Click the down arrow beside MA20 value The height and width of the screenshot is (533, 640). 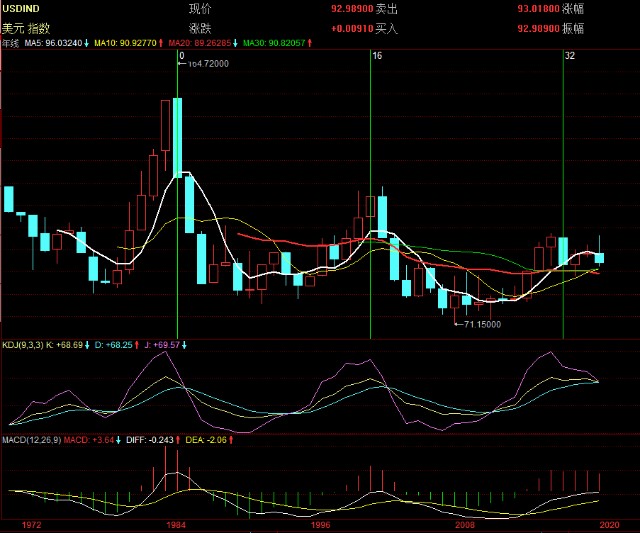point(236,43)
